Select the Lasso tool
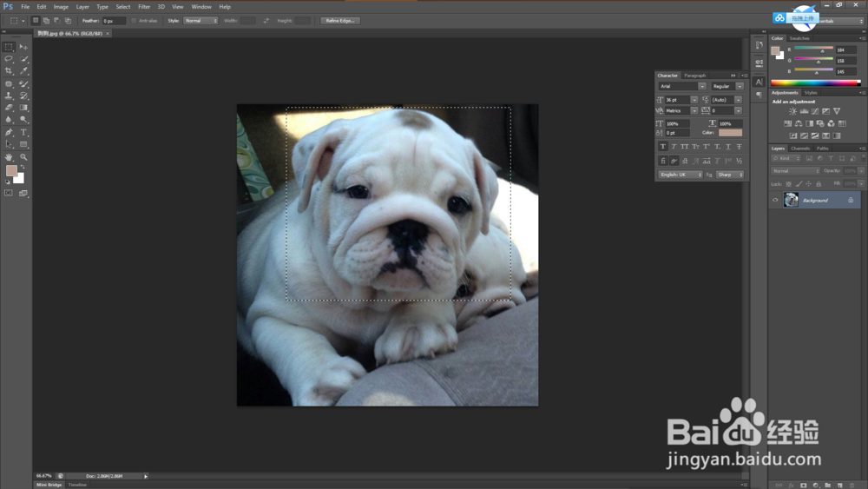This screenshot has height=489, width=868. point(9,59)
